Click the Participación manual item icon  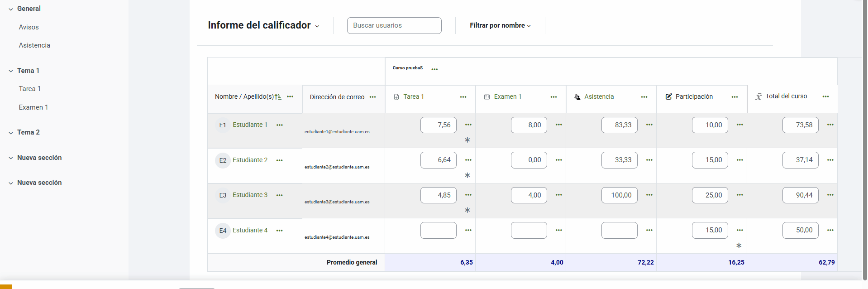[668, 96]
